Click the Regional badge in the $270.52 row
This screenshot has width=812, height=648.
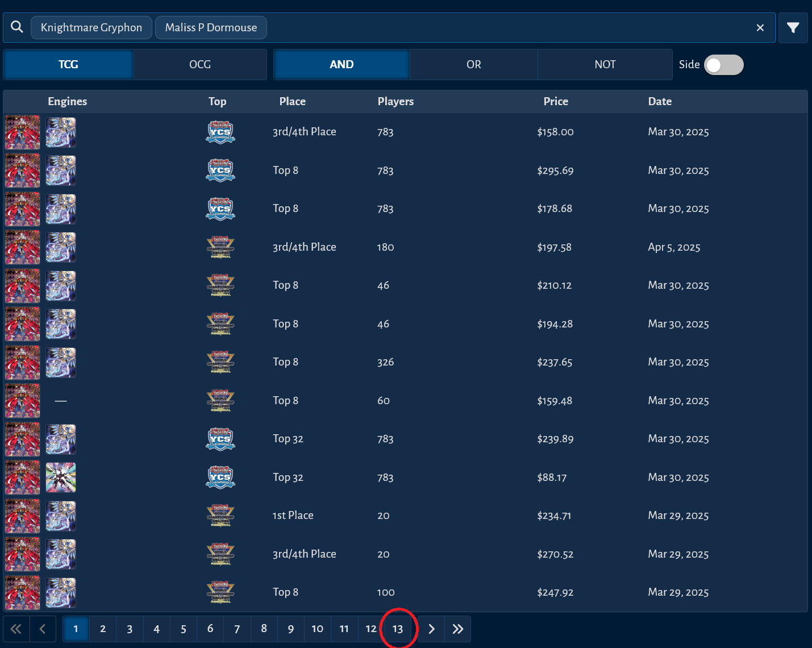220,554
